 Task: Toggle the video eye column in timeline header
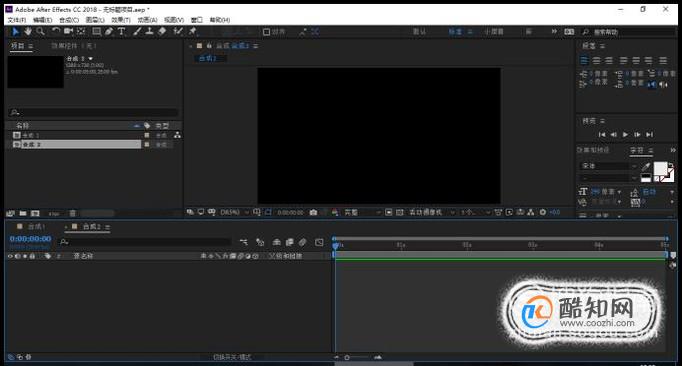[x=10, y=256]
